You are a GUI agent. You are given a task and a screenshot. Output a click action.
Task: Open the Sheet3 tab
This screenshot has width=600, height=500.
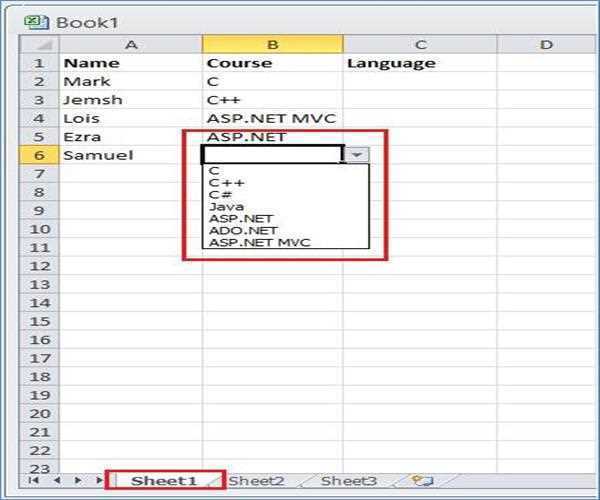[x=349, y=481]
